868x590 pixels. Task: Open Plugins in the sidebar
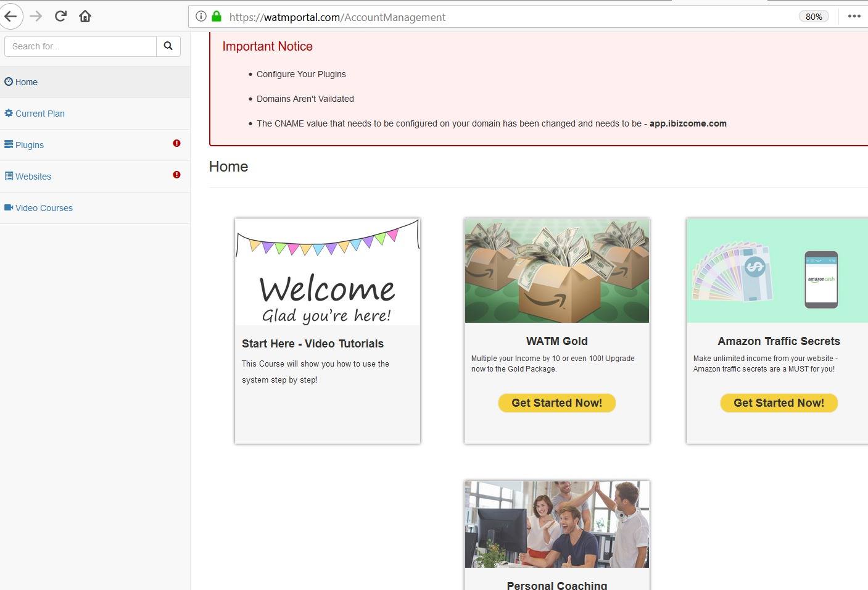coord(95,145)
